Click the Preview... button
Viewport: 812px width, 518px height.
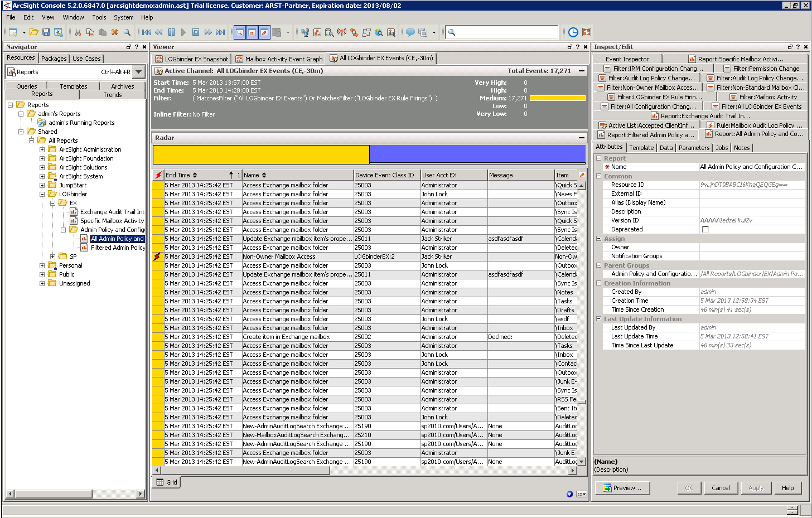click(622, 488)
